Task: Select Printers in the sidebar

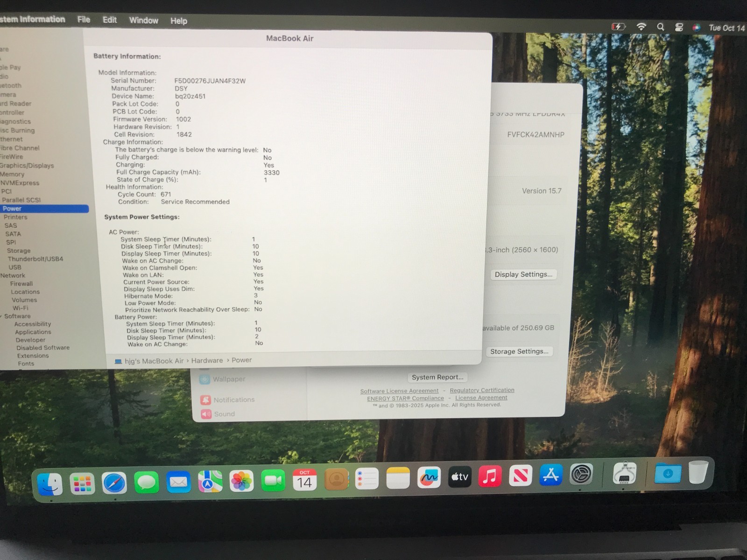Action: [15, 217]
